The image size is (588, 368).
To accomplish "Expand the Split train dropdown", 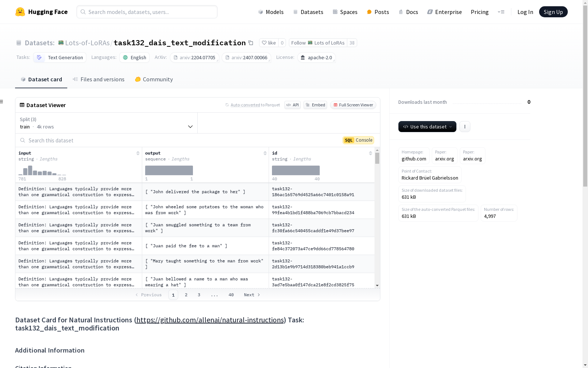I will [x=107, y=123].
